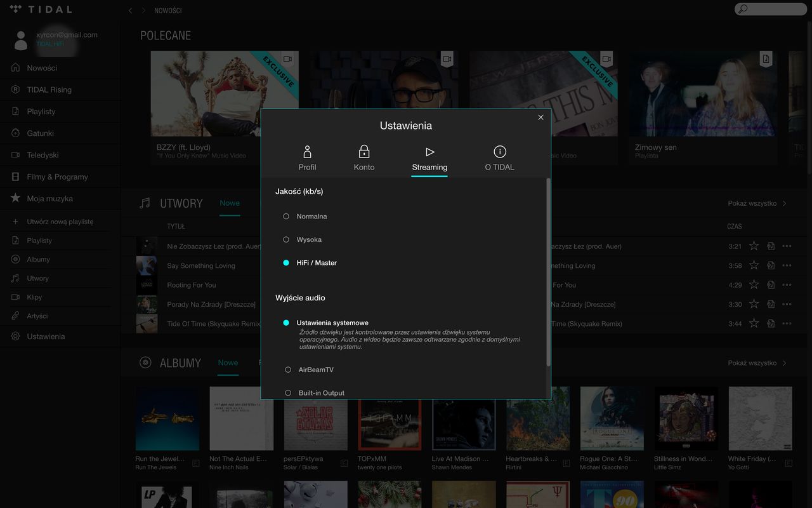
Task: Click the search field
Action: [770, 9]
